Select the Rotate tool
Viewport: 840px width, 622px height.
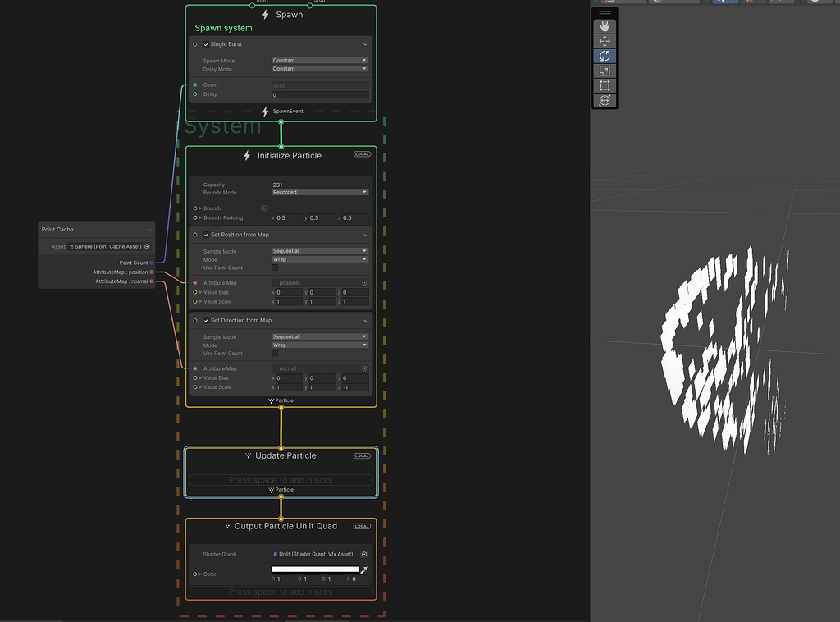605,56
